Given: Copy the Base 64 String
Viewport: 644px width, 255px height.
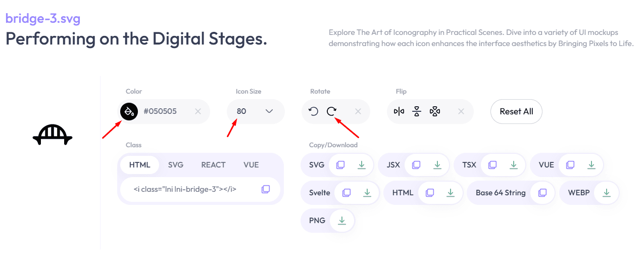Looking at the screenshot, I should click(542, 193).
